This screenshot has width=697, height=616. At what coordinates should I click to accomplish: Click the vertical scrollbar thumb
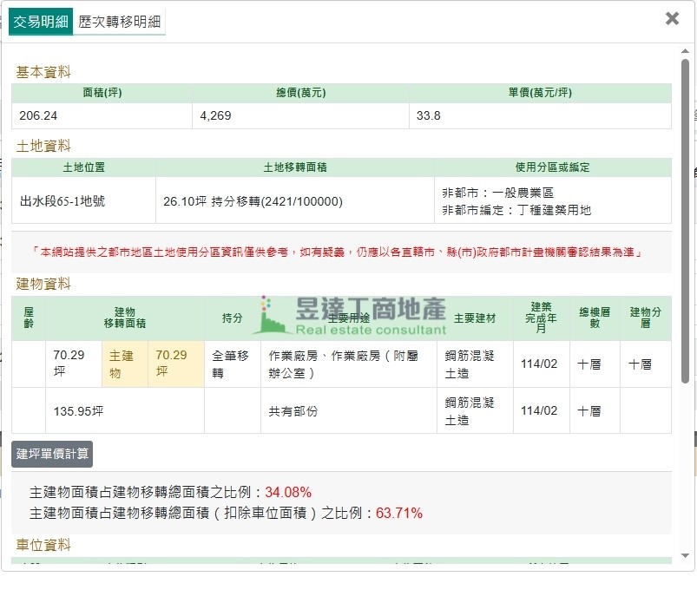686,217
